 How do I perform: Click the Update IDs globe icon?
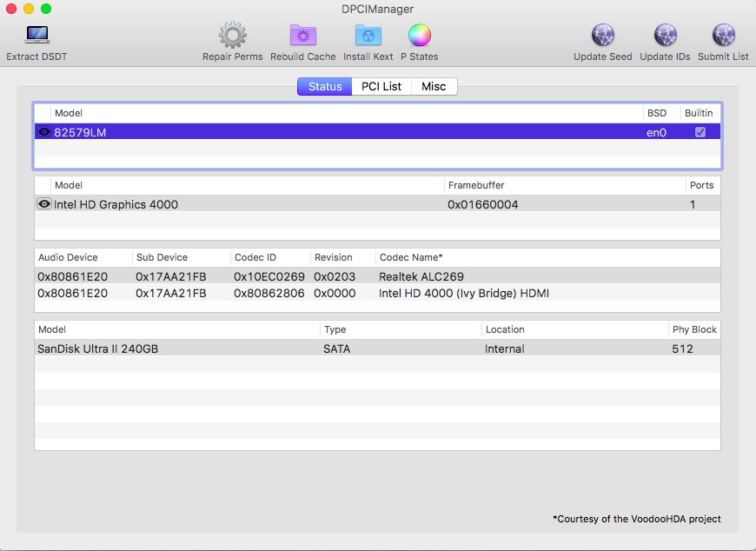665,36
